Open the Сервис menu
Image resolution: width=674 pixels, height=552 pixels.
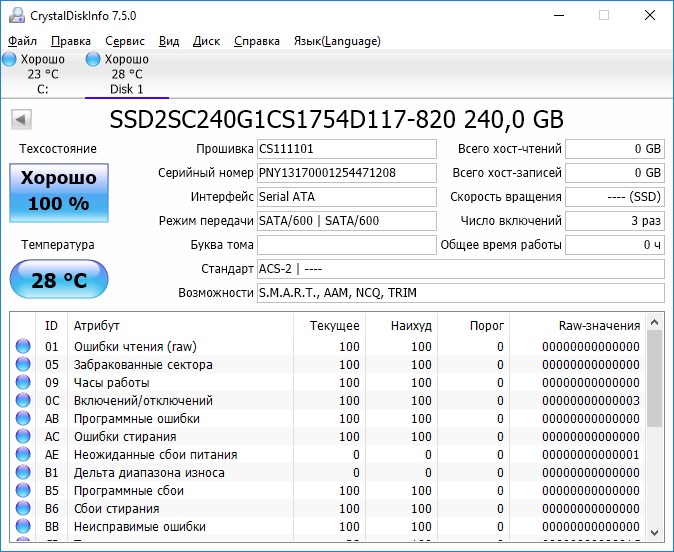pyautogui.click(x=125, y=41)
